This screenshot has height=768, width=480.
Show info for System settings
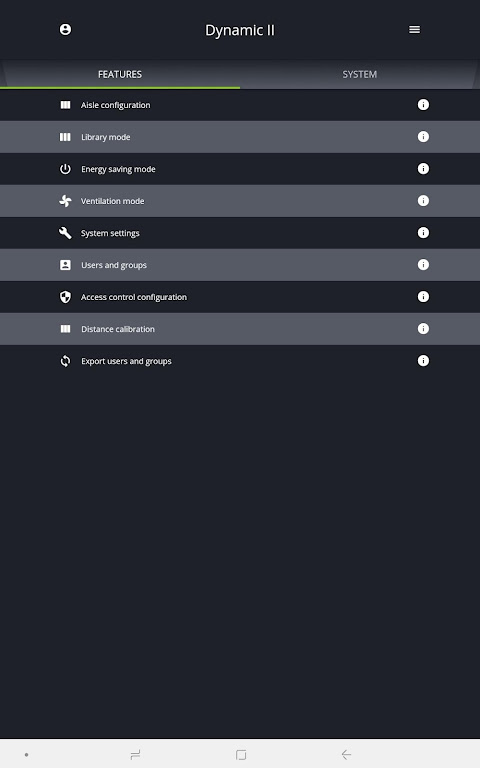(x=423, y=233)
